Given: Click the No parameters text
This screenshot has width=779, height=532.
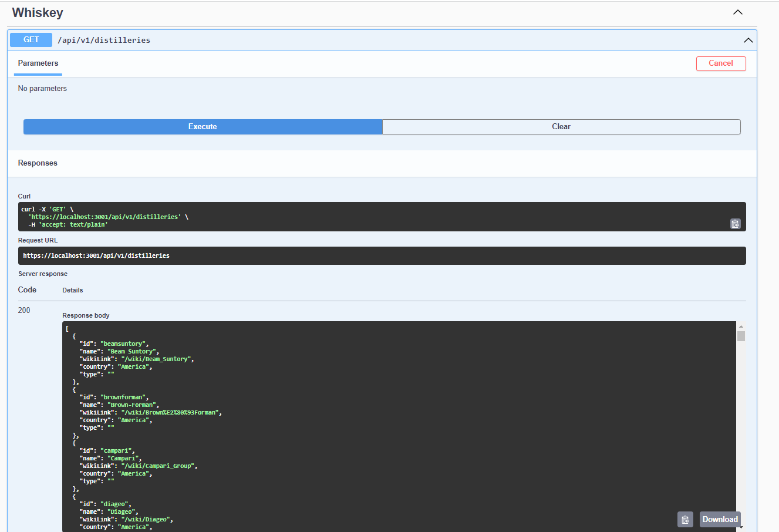Looking at the screenshot, I should 42,89.
